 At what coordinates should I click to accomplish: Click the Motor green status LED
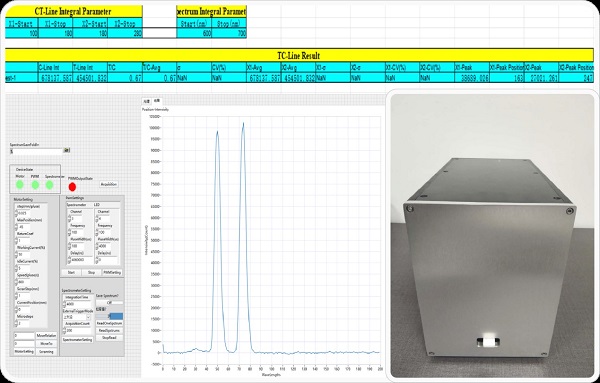pos(20,185)
